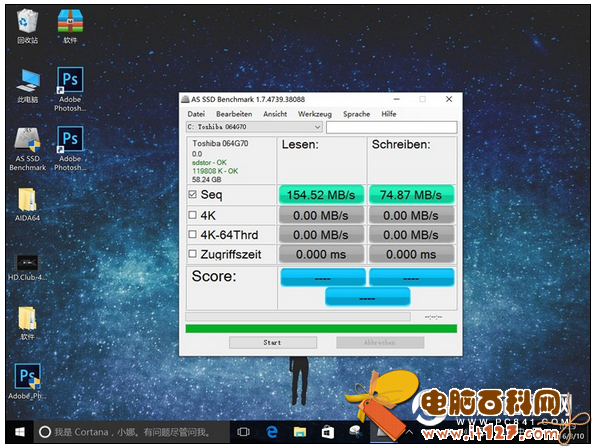The width and height of the screenshot is (592, 446).
Task: Open File Explorer from the taskbar
Action: pos(300,432)
